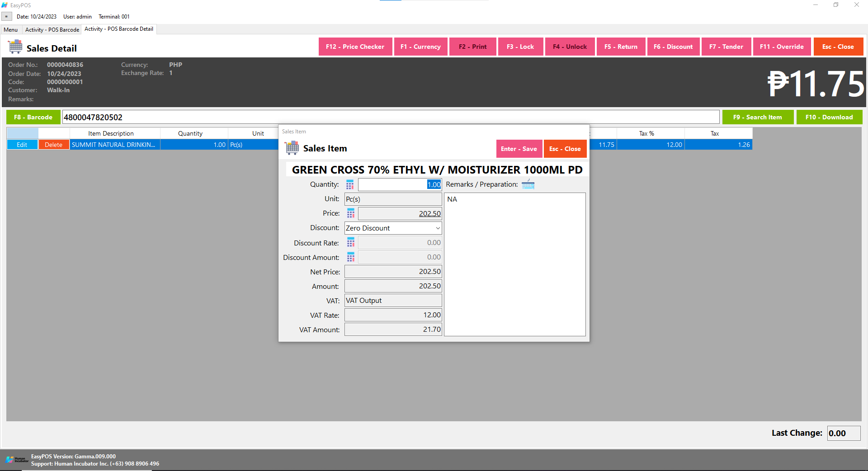Click order number 0000040836

65,65
